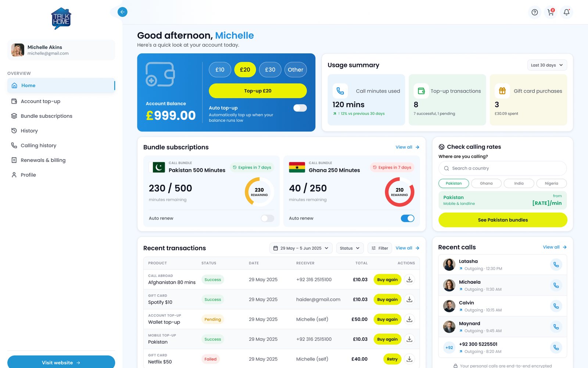Turn on Auto renew for Pakistan 500 Minutes
Image resolution: width=588 pixels, height=368 pixels.
click(268, 218)
